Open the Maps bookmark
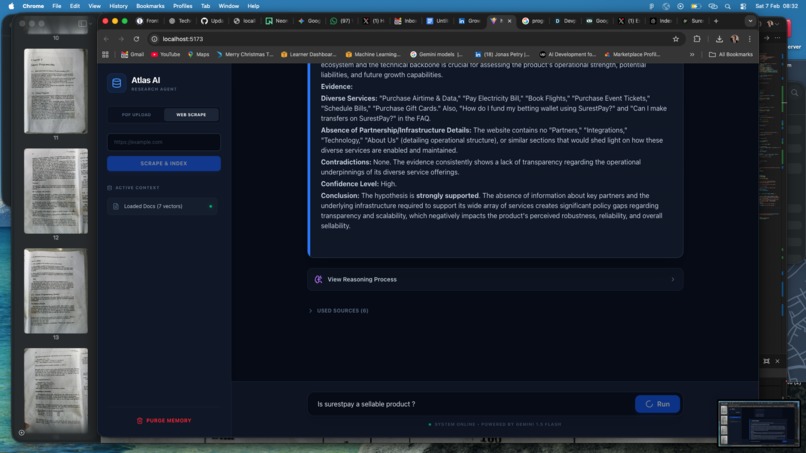 pos(198,55)
